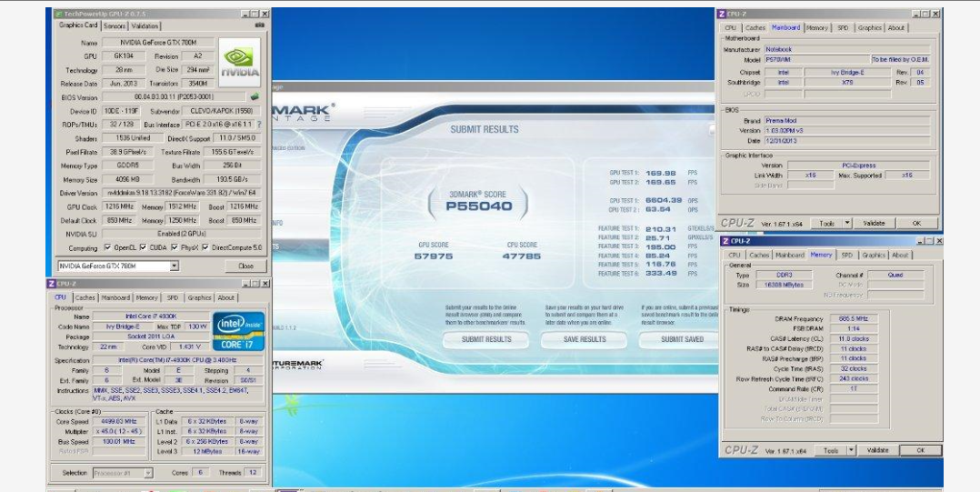980x492 pixels.
Task: Click the Chipset value Ivy Bridge-E
Action: [847, 73]
